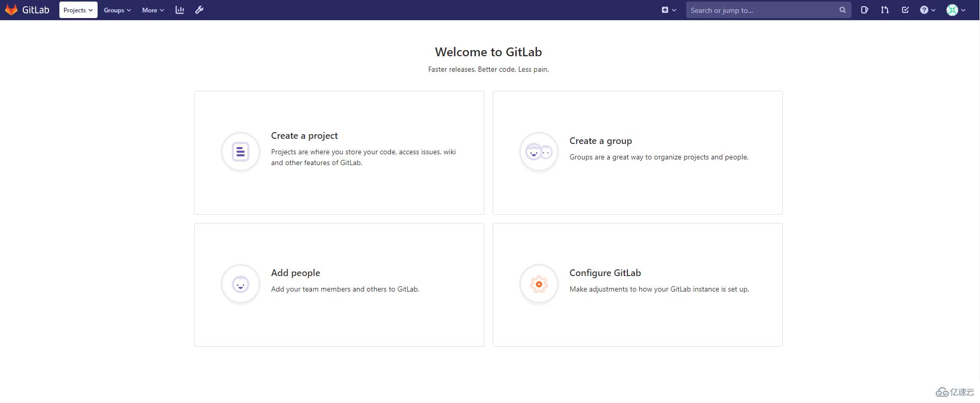This screenshot has width=980, height=403.
Task: Click the Create a project heading
Action: point(304,136)
